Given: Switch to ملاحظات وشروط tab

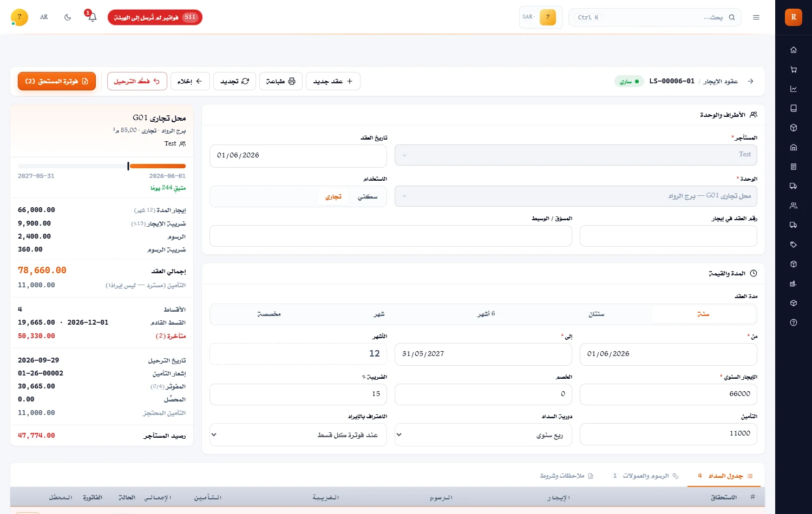Looking at the screenshot, I should pos(566,476).
